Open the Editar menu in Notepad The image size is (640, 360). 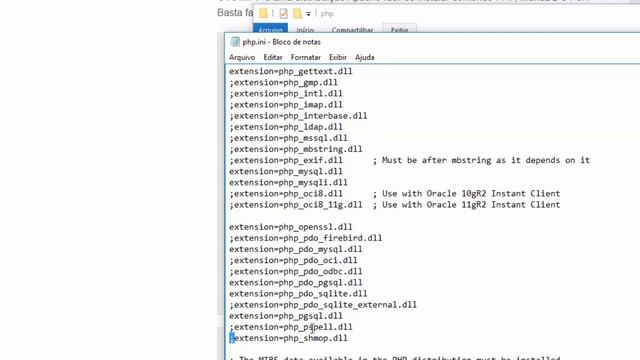pyautogui.click(x=273, y=58)
